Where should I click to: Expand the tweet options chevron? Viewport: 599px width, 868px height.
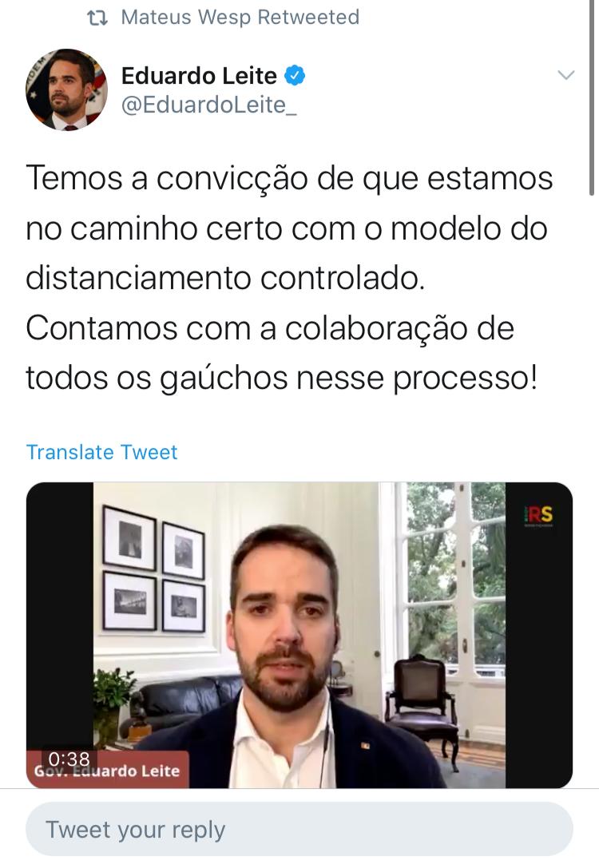click(x=565, y=75)
